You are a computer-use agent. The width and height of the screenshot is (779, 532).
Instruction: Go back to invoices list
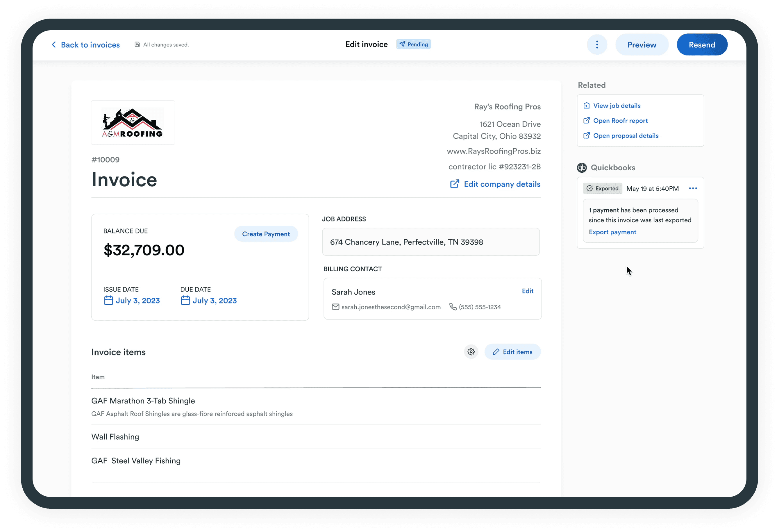tap(86, 44)
